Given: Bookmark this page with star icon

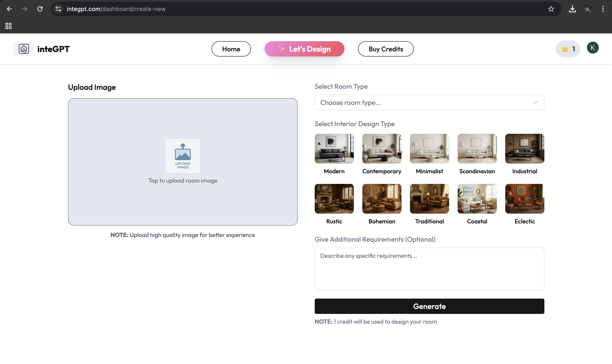Looking at the screenshot, I should tap(551, 9).
